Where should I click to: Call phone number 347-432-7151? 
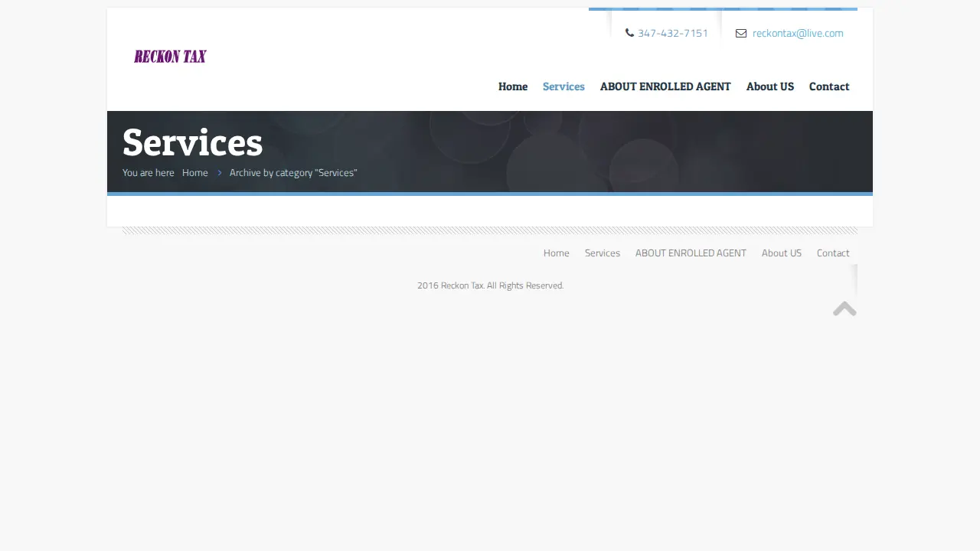pos(673,33)
